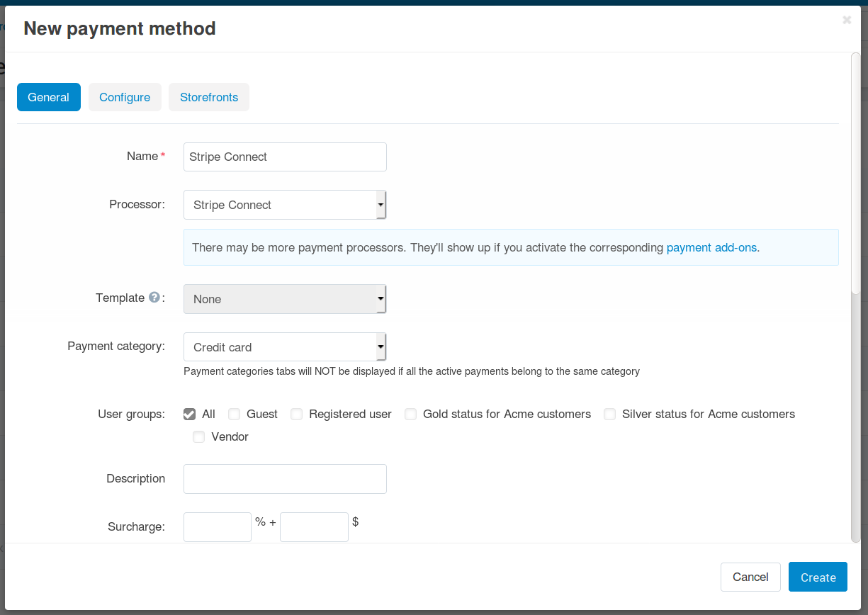
Task: Expand the Template dropdown
Action: pyautogui.click(x=285, y=299)
